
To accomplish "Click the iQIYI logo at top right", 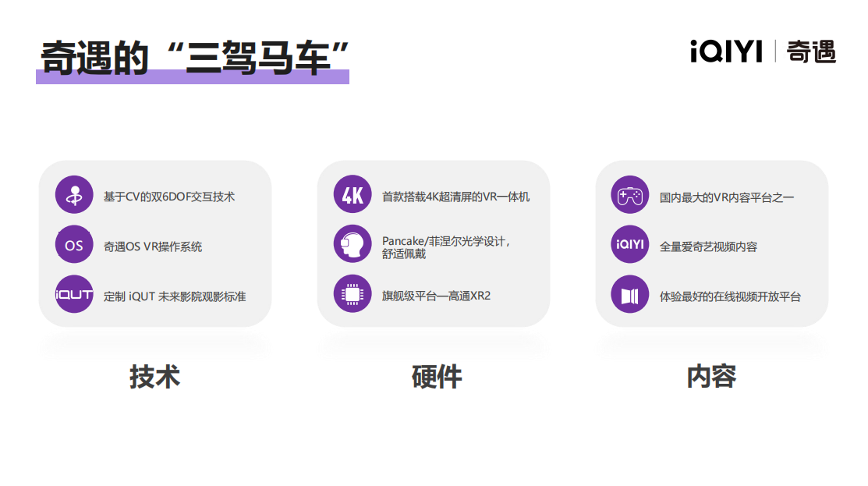I will (x=726, y=51).
